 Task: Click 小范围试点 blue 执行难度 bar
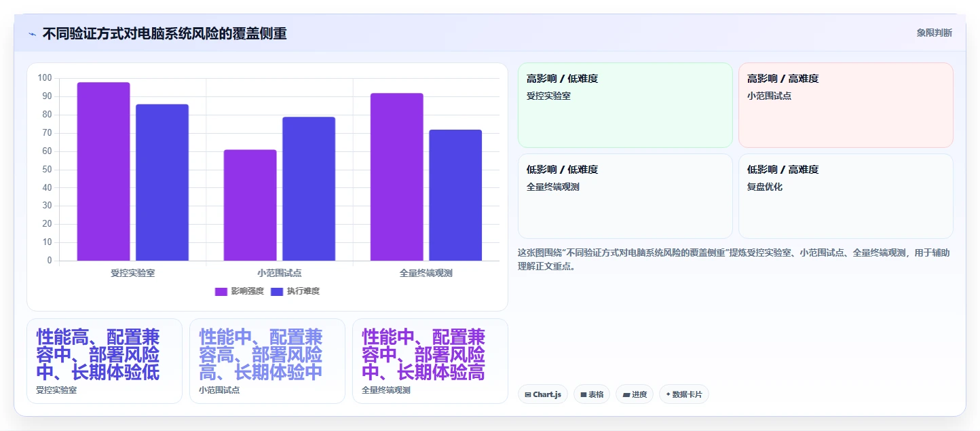point(309,189)
